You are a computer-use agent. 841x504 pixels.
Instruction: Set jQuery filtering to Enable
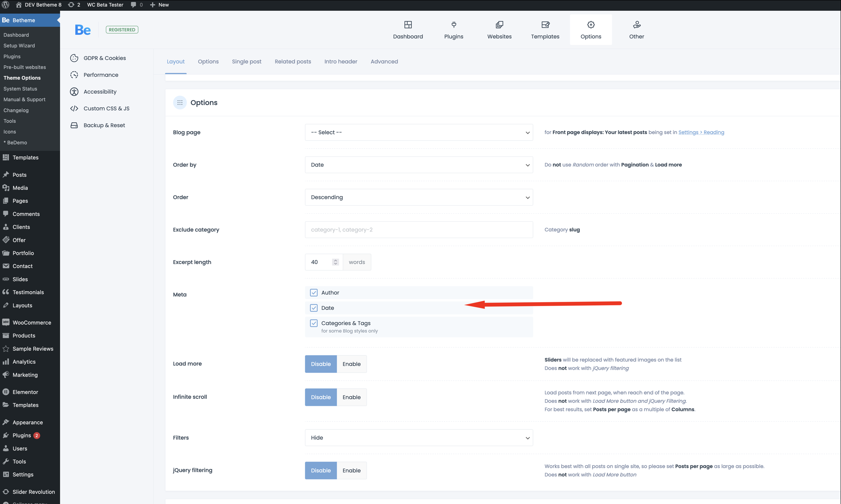(x=352, y=470)
